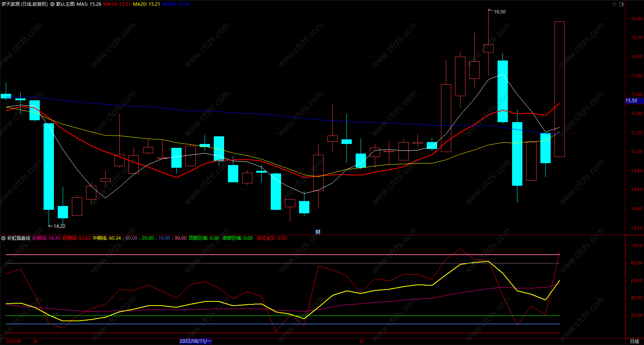Click the MA20: 15.21 value
Image resolution: width=644 pixels, height=345 pixels.
(x=146, y=4)
